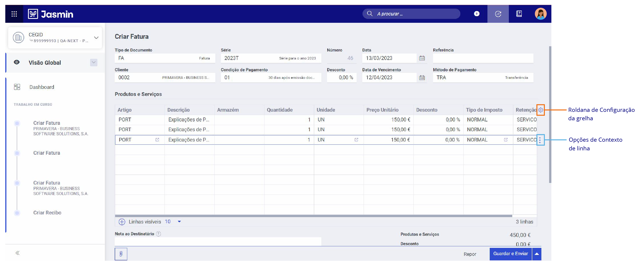
Task: Open Unidade link icon in selected row
Action: click(x=356, y=140)
